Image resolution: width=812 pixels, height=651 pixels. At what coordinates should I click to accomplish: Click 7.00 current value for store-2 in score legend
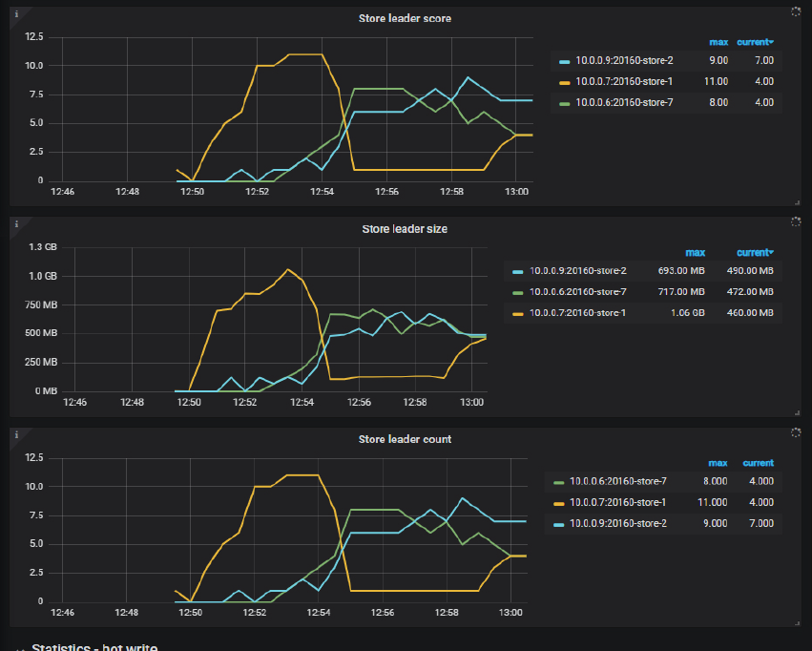(x=764, y=60)
